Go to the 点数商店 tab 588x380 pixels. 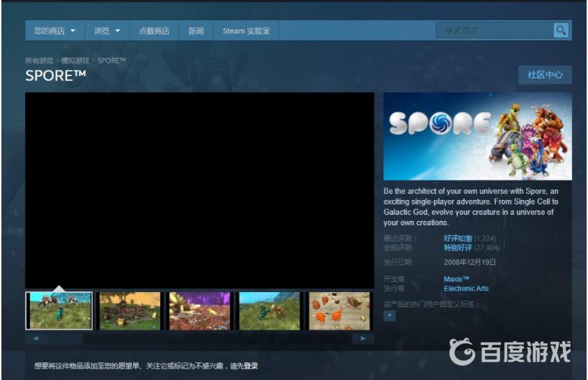click(154, 31)
